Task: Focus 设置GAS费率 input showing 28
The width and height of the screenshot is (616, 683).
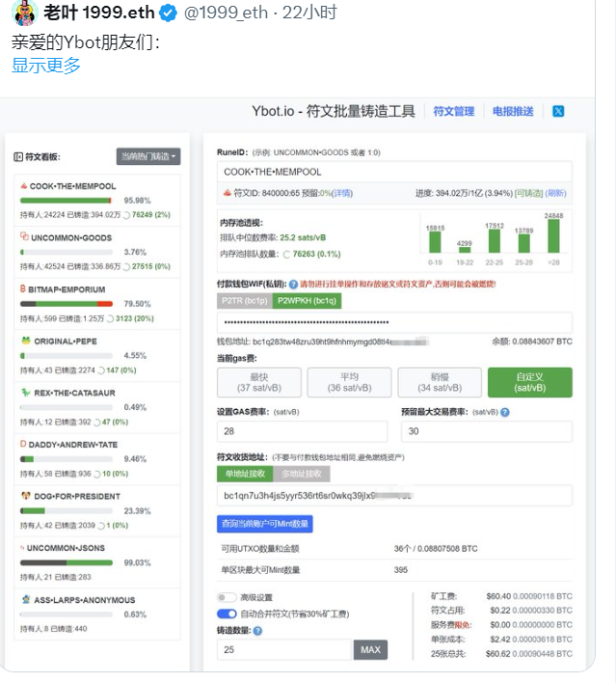Action: tap(302, 431)
